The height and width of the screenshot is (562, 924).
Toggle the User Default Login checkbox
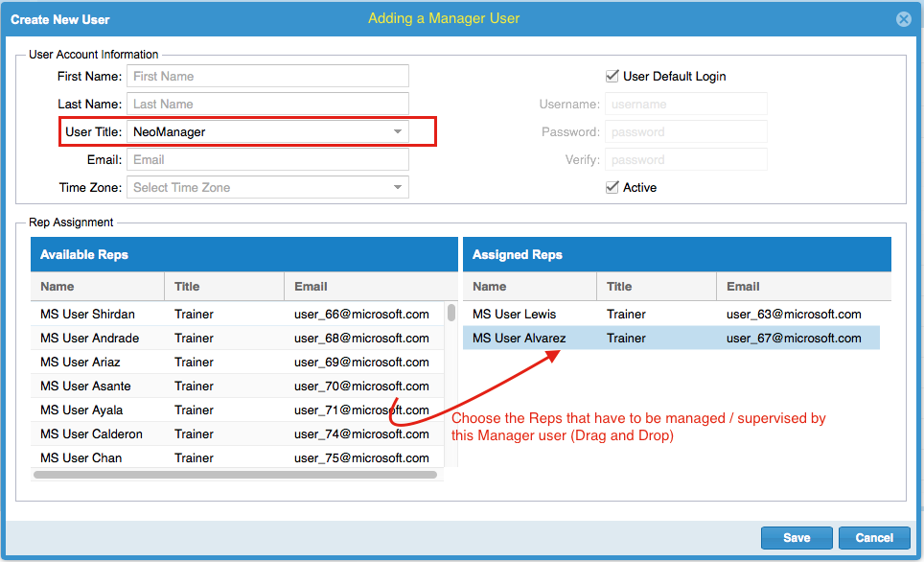612,76
